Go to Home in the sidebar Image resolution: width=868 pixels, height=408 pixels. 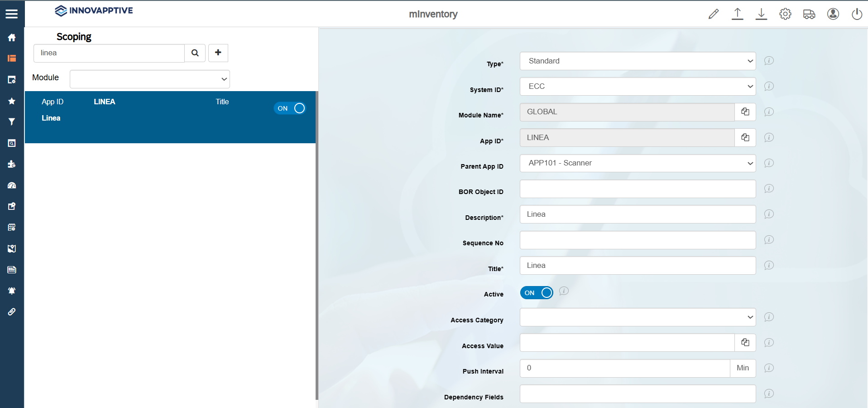(12, 38)
